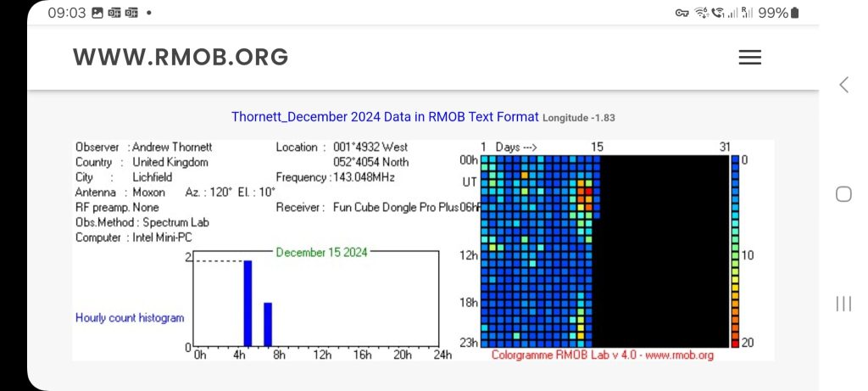This screenshot has width=868, height=391.
Task: Tap observer name Andrew Thornett
Action: pos(172,148)
